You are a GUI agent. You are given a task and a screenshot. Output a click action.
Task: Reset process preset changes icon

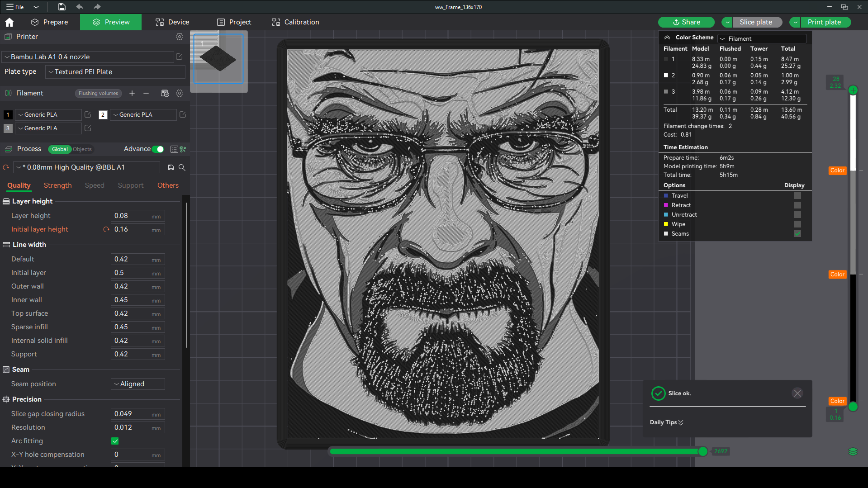click(x=6, y=167)
